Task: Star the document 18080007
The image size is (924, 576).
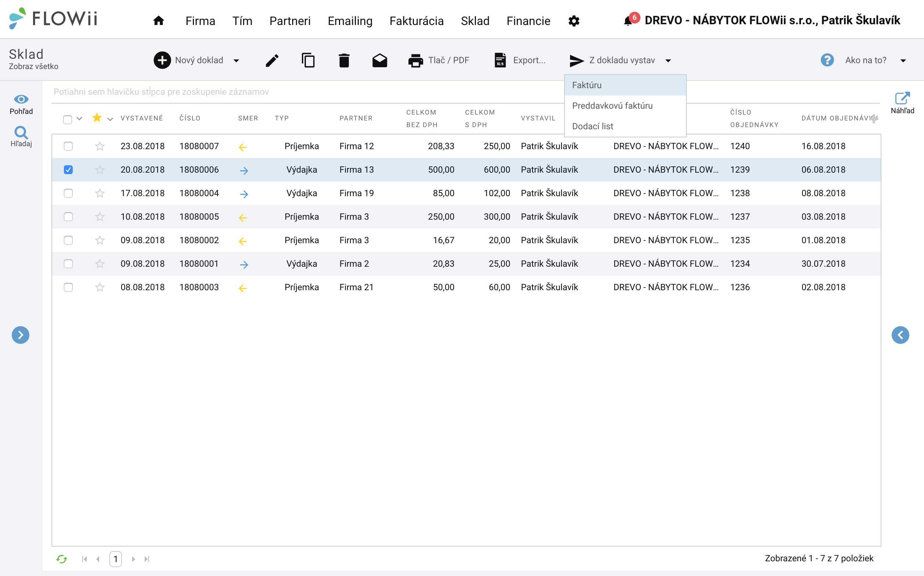Action: point(100,146)
